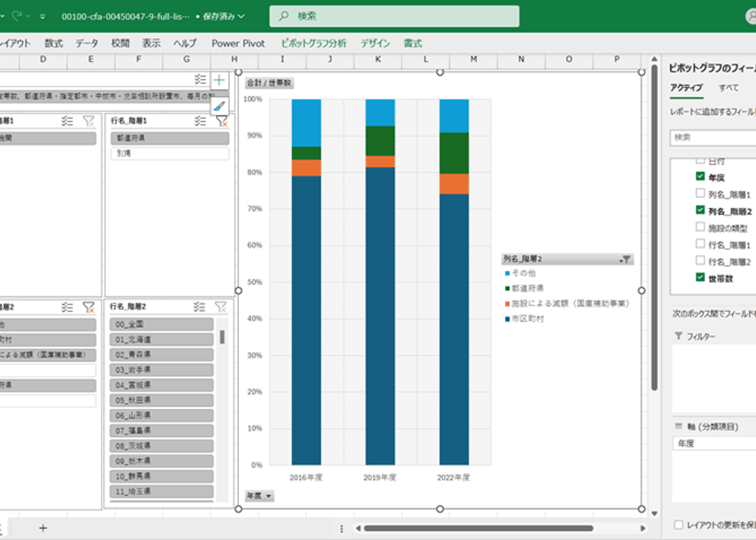Viewport: 756px width, 540px height.
Task: Click the 検索 search box in the title bar
Action: [394, 16]
